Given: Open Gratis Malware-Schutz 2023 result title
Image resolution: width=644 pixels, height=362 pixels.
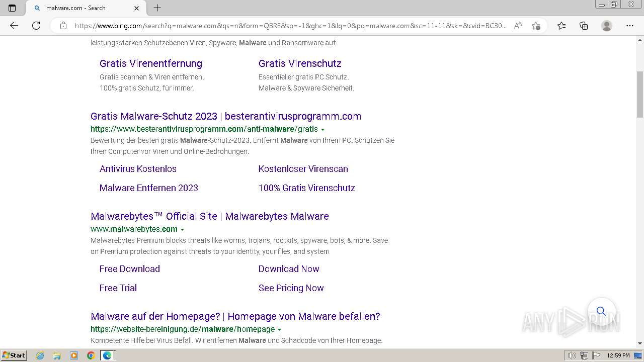Looking at the screenshot, I should click(x=226, y=116).
